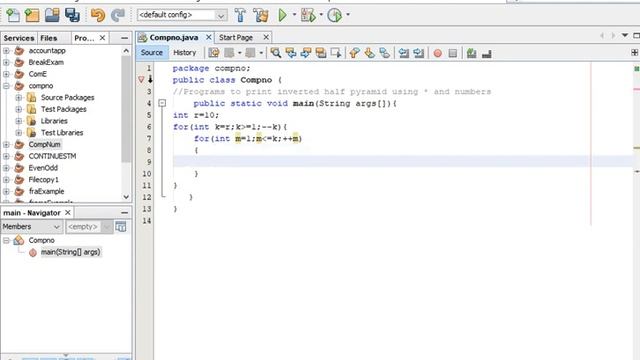Expand the Libraries node
Image resolution: width=640 pixels, height=360 pixels.
[x=18, y=121]
